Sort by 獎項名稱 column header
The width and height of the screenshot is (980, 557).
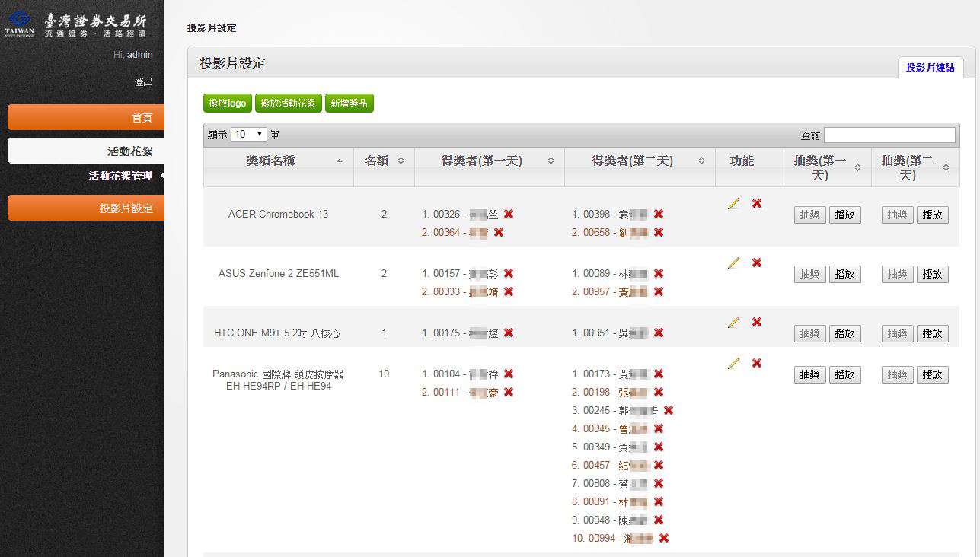[279, 167]
